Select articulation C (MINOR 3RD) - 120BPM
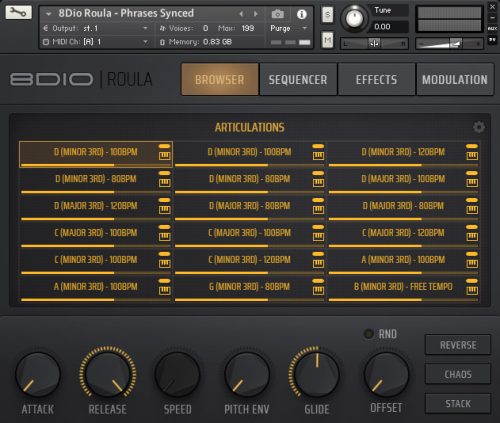The image size is (500, 423). point(249,260)
